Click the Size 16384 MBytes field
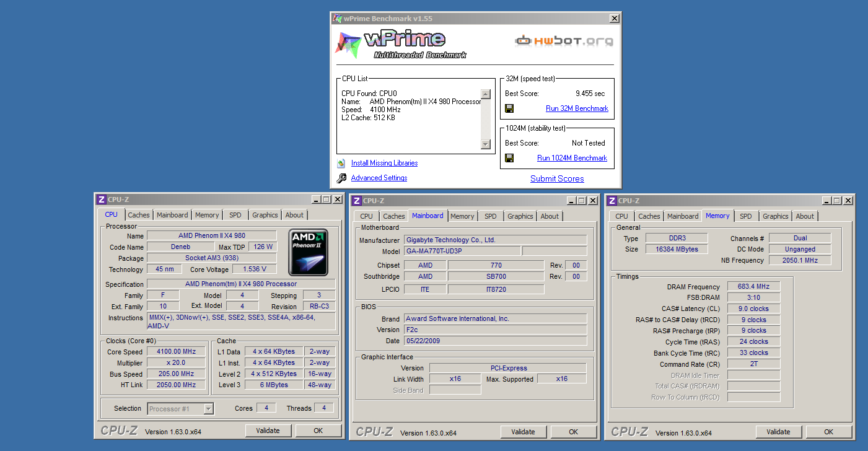The width and height of the screenshot is (868, 451). (x=677, y=249)
